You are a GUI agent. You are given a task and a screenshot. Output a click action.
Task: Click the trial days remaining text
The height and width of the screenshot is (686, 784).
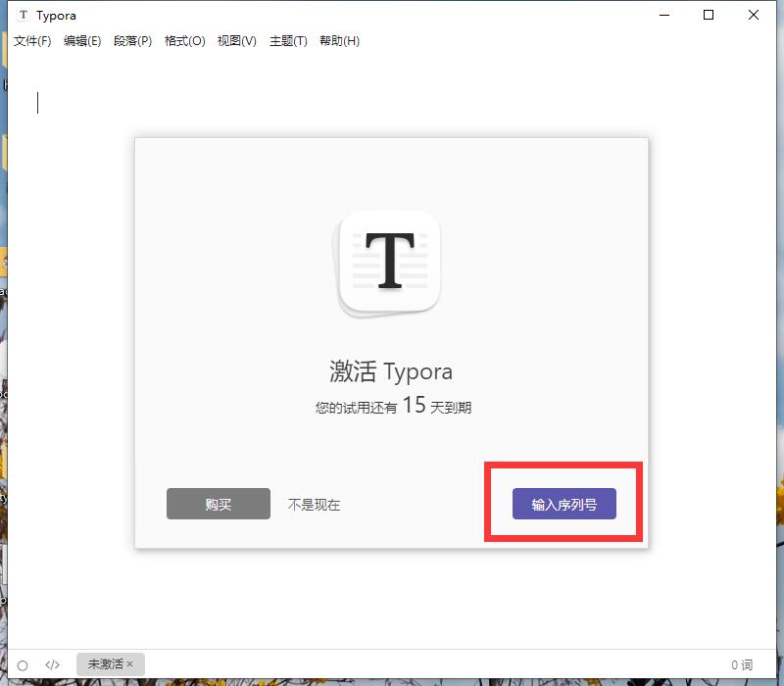tap(393, 406)
